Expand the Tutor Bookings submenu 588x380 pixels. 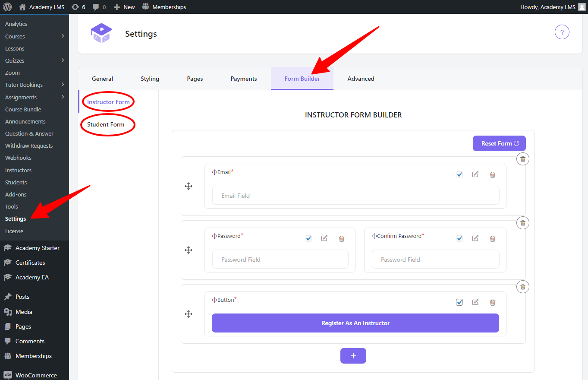(63, 85)
